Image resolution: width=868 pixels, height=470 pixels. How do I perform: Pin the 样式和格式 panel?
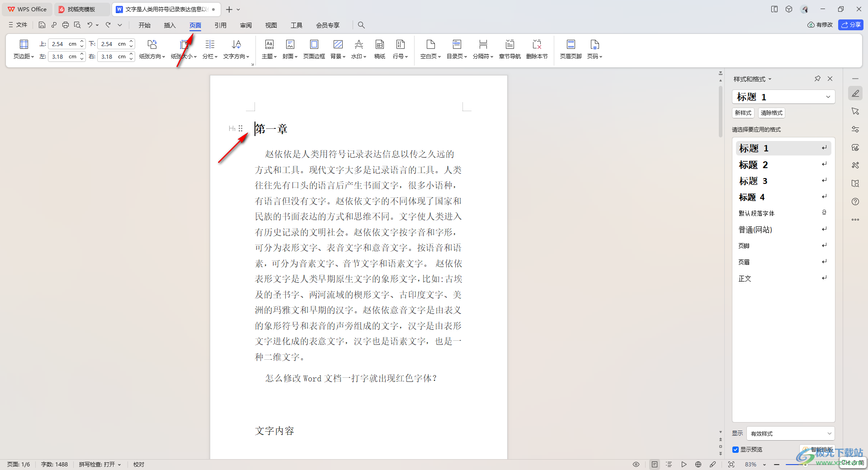817,79
